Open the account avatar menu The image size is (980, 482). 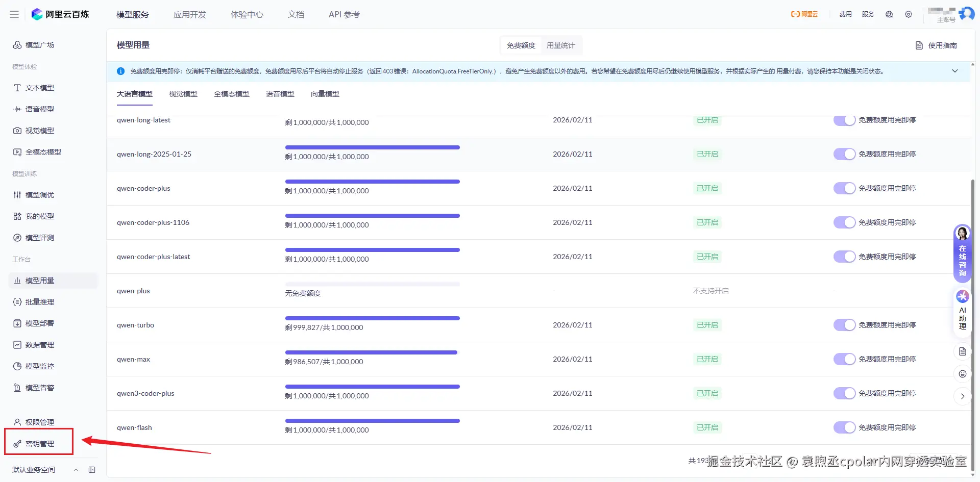pyautogui.click(x=966, y=14)
